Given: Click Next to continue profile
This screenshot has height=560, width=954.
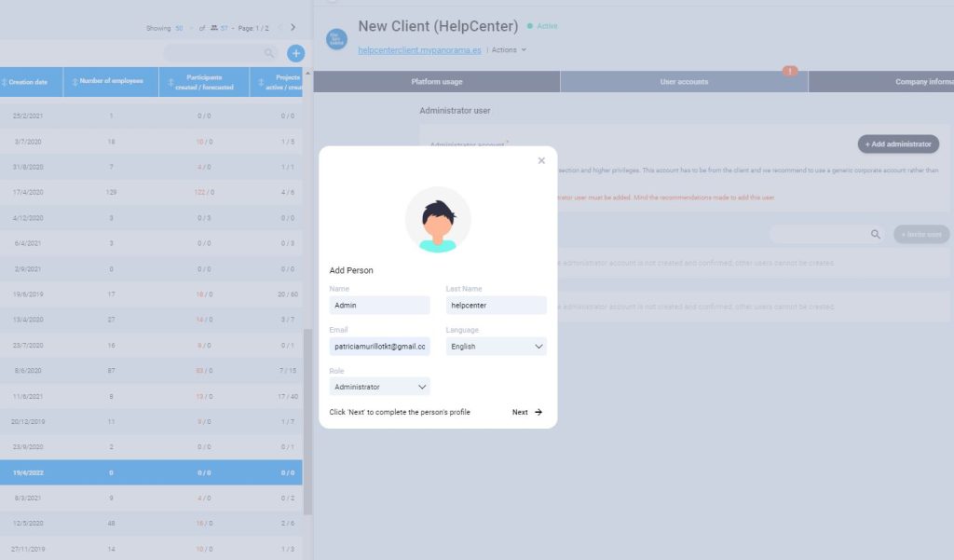Looking at the screenshot, I should tap(527, 412).
